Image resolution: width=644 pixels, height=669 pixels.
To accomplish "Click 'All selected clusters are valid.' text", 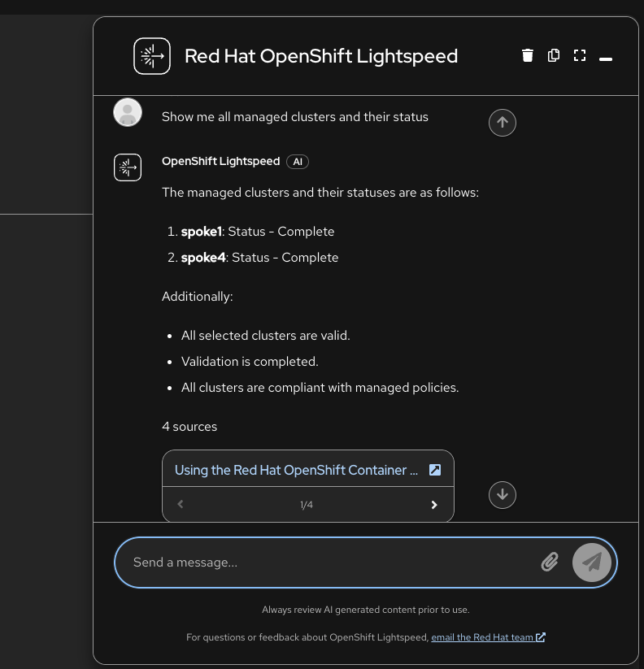I will coord(265,336).
